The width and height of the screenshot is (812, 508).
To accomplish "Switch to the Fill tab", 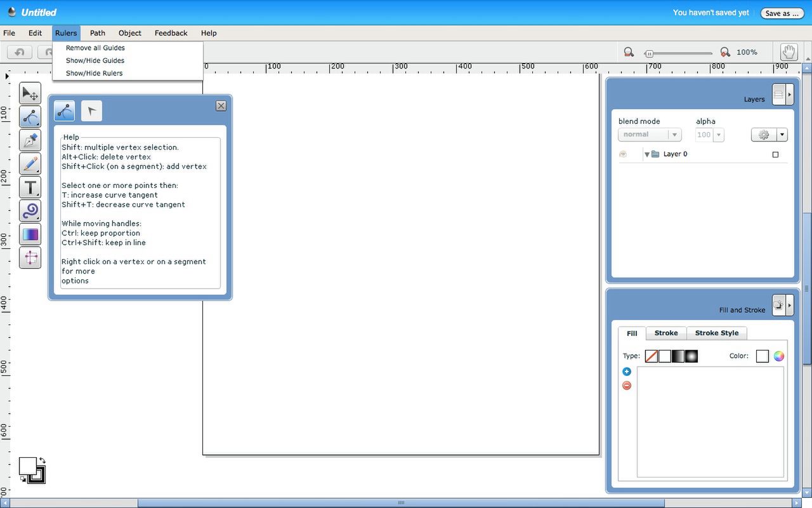I will pyautogui.click(x=632, y=333).
